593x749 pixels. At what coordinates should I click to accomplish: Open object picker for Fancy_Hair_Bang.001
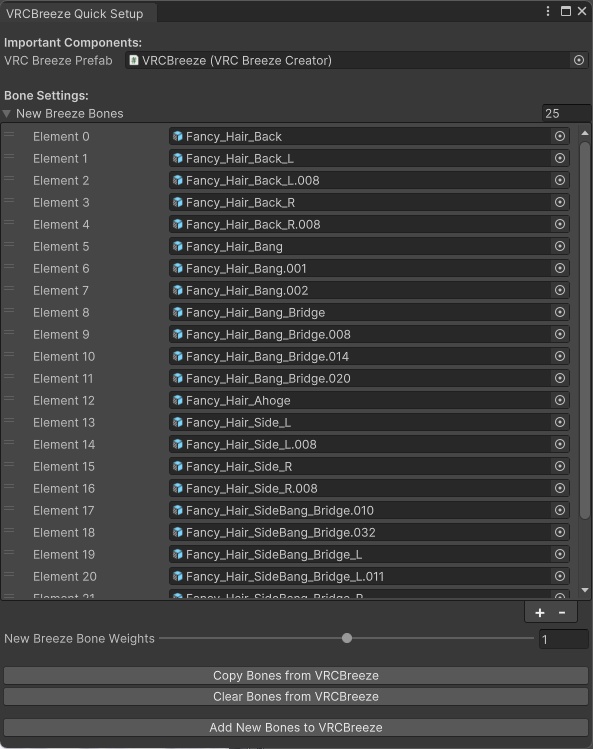point(560,268)
